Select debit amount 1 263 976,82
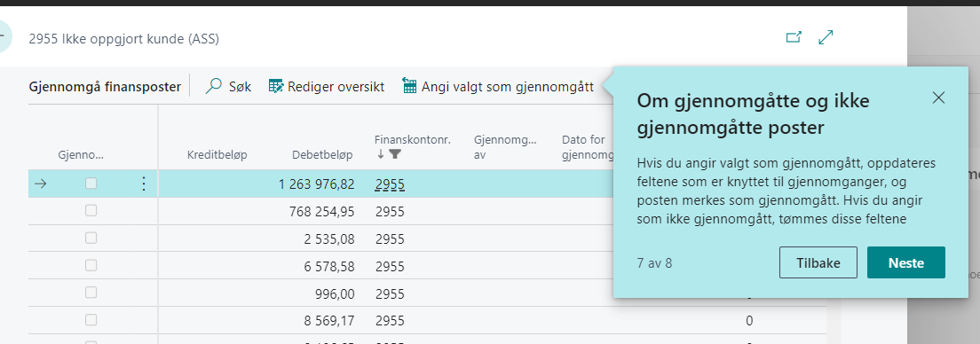This screenshot has height=344, width=980. click(317, 184)
